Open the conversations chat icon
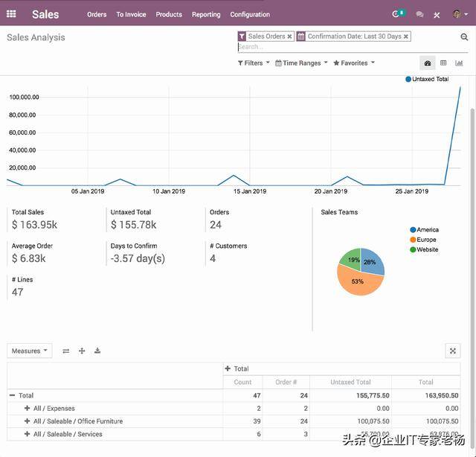The image size is (476, 457). (x=420, y=14)
